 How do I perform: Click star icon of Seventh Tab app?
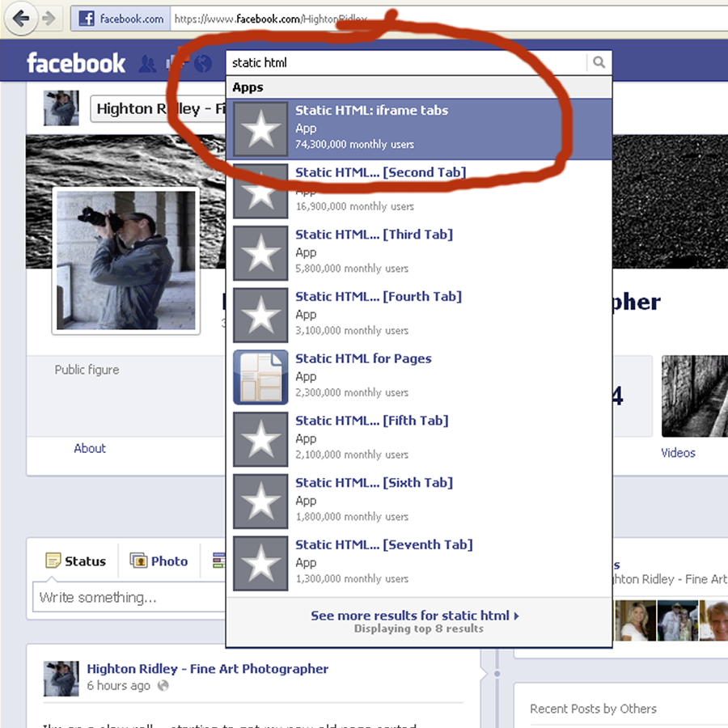tap(260, 563)
